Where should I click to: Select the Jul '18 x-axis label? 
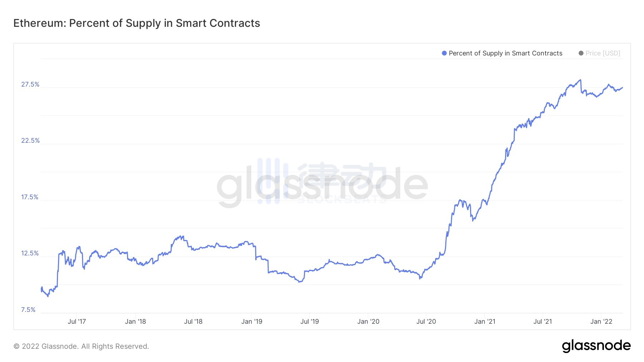[x=193, y=322]
